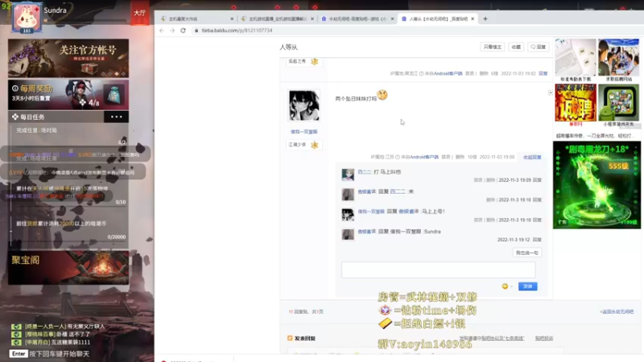Click the Enter chat key prompt
The width and height of the screenshot is (644, 362).
[19, 354]
